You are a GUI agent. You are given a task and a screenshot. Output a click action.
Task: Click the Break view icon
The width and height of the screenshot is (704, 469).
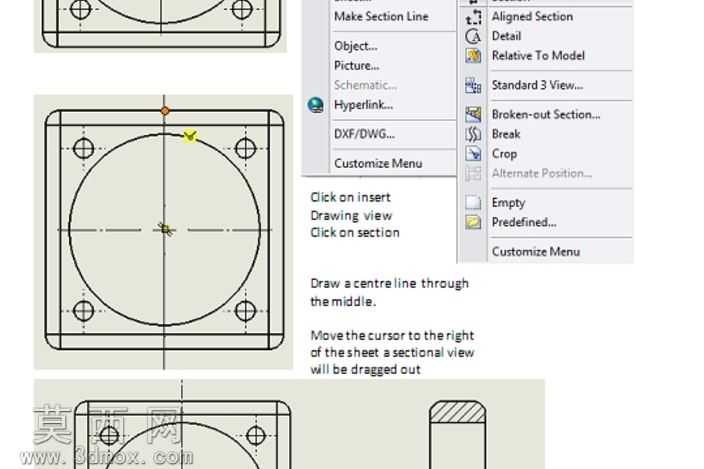tap(473, 134)
